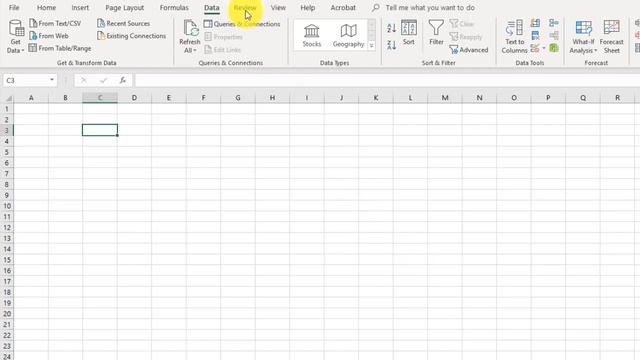Select column R header
Image resolution: width=640 pixels, height=360 pixels.
click(617, 98)
